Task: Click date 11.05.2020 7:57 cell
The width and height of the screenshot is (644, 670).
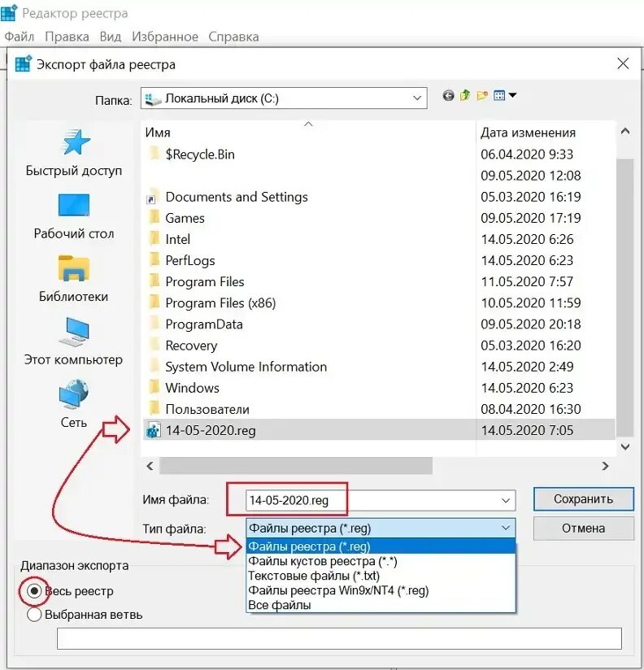Action: pyautogui.click(x=527, y=281)
